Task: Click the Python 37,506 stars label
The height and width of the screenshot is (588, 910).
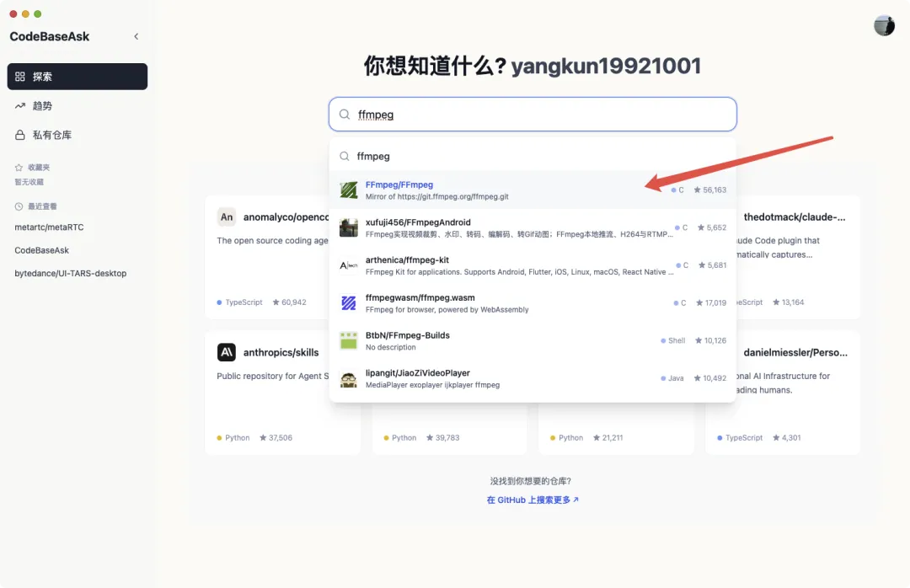Action: click(254, 438)
